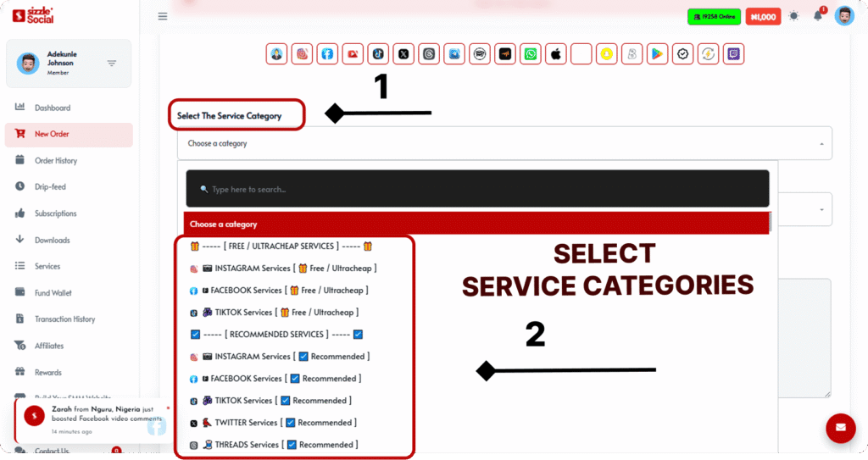Image resolution: width=868 pixels, height=460 pixels.
Task: Filter services by Twitch icon
Action: tap(733, 53)
